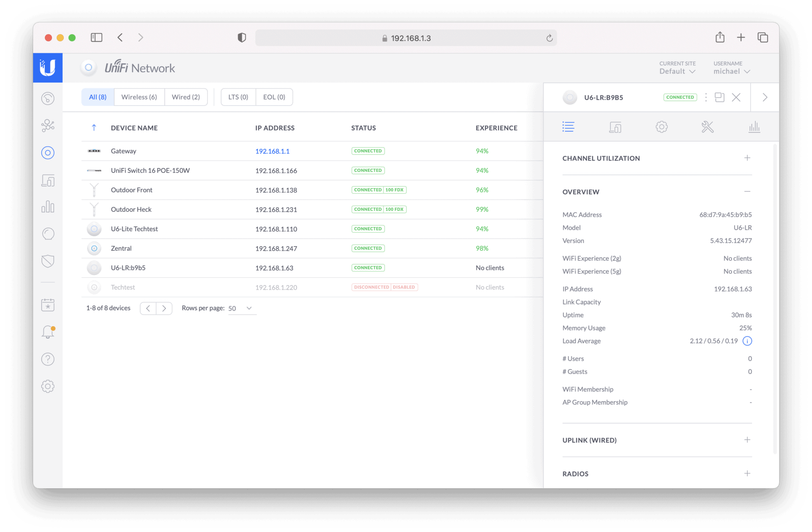Image resolution: width=812 pixels, height=532 pixels.
Task: Open the Rows per page dropdown
Action: tap(241, 308)
